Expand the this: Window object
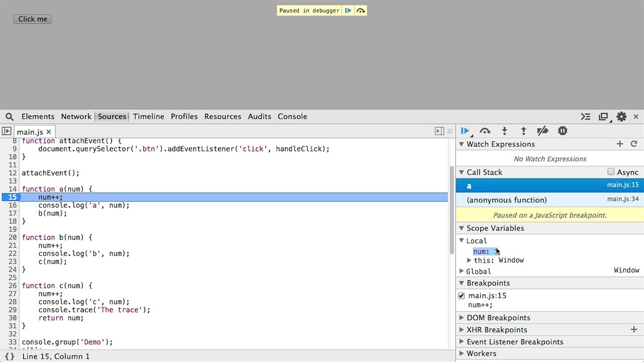This screenshot has height=362, width=644. click(469, 260)
